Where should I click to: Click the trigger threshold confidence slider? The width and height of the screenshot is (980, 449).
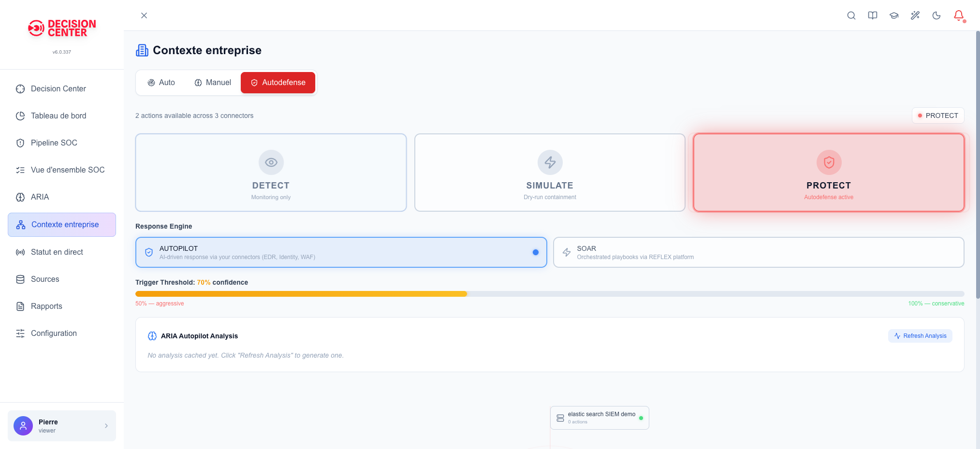[x=550, y=294]
